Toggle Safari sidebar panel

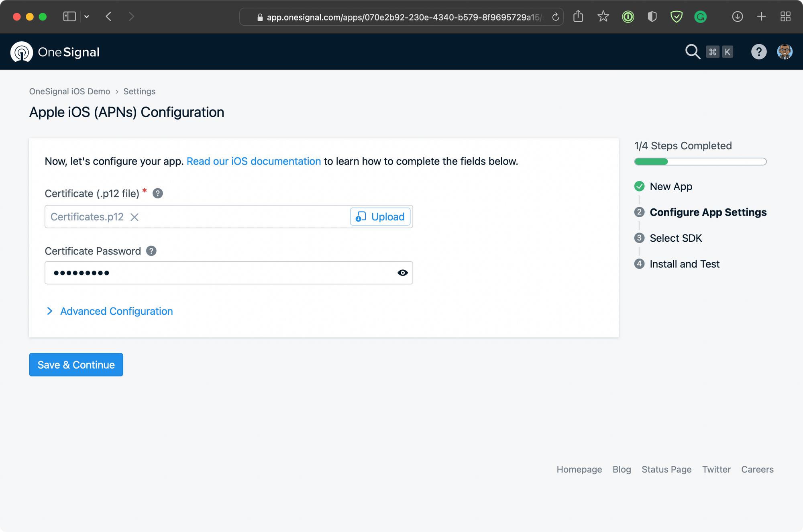69,16
